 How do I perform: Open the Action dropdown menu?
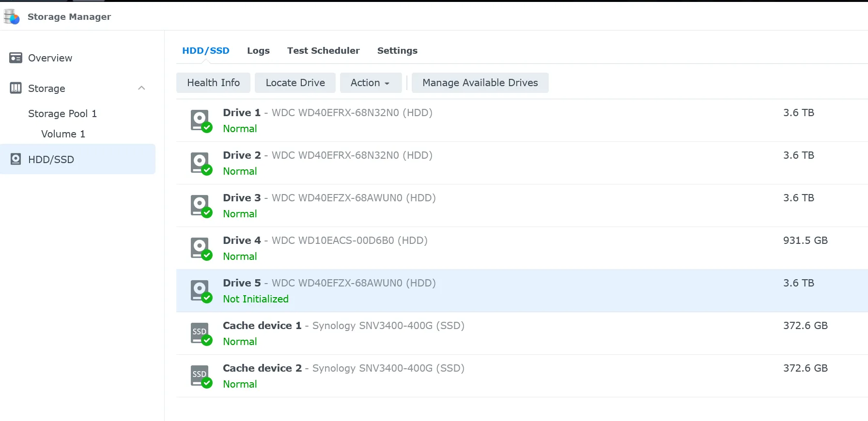[x=371, y=83]
